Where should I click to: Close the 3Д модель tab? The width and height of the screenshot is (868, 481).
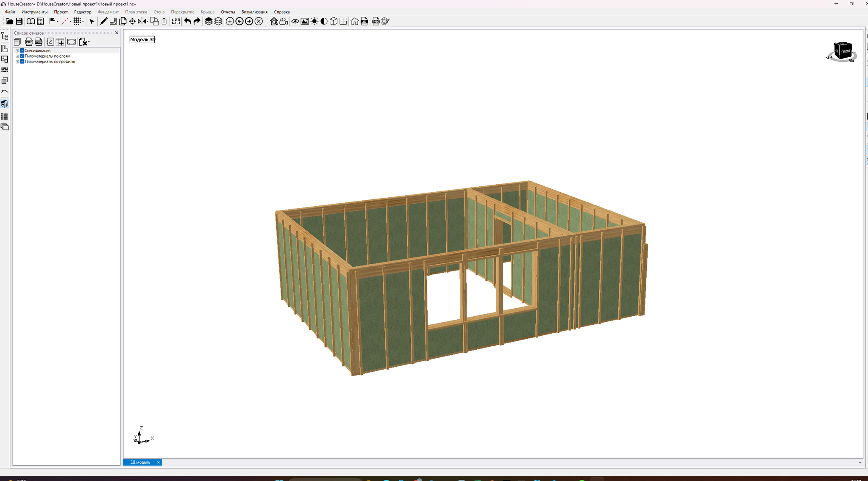pos(158,462)
